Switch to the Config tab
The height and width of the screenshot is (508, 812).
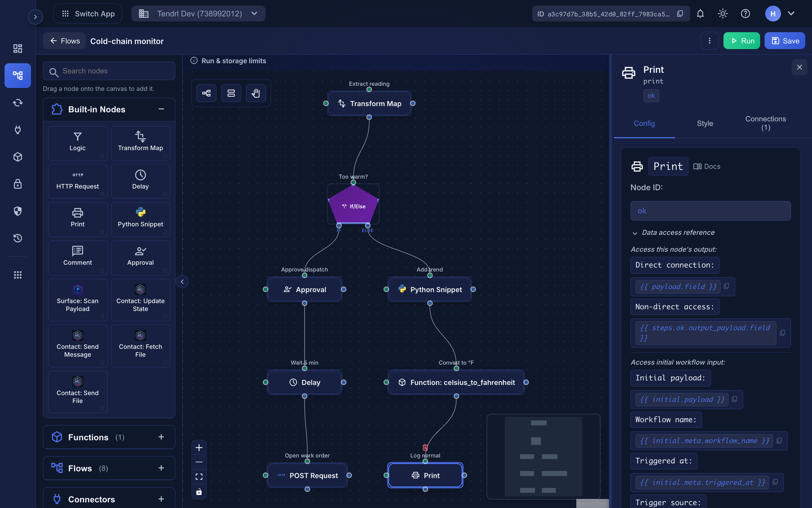644,123
